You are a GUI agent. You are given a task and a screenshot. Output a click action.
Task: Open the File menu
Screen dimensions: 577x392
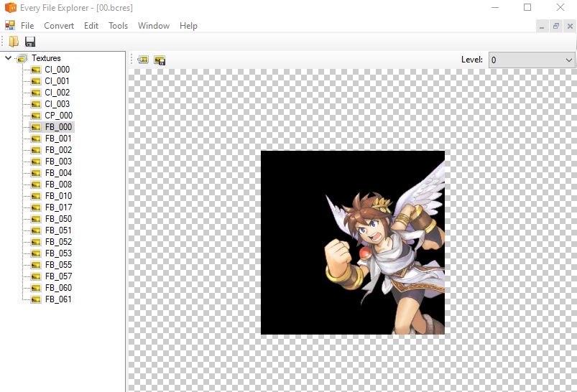pyautogui.click(x=27, y=26)
